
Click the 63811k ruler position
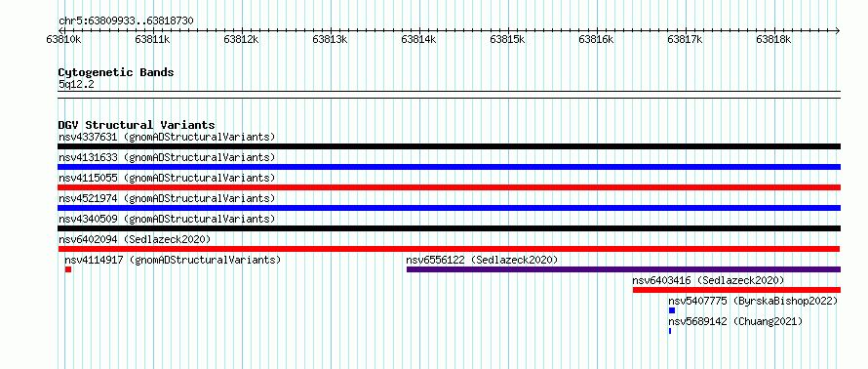pyautogui.click(x=153, y=39)
